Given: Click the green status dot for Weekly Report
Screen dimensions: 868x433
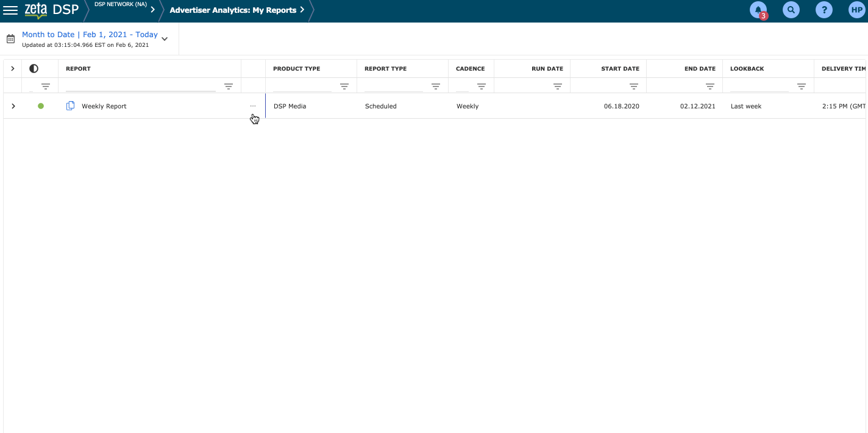Looking at the screenshot, I should [x=41, y=106].
